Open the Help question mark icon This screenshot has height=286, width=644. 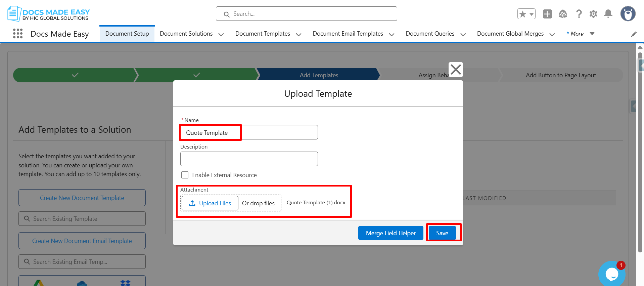tap(579, 14)
